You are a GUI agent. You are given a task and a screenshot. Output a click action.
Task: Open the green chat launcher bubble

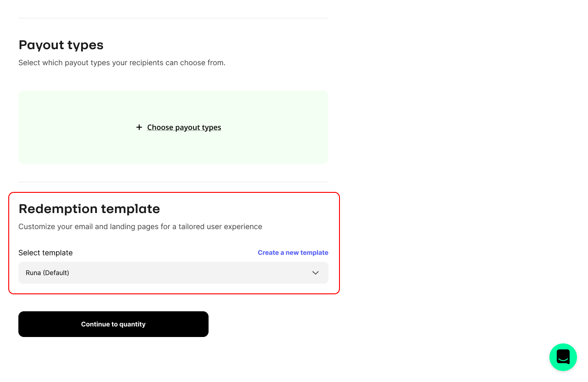[563, 357]
